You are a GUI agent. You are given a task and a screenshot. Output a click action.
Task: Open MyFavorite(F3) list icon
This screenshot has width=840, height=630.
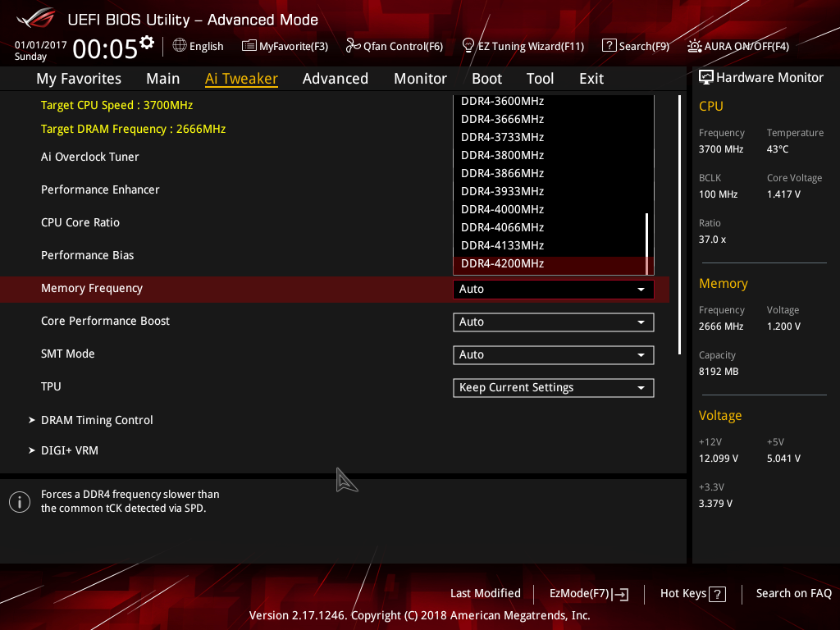(x=249, y=46)
